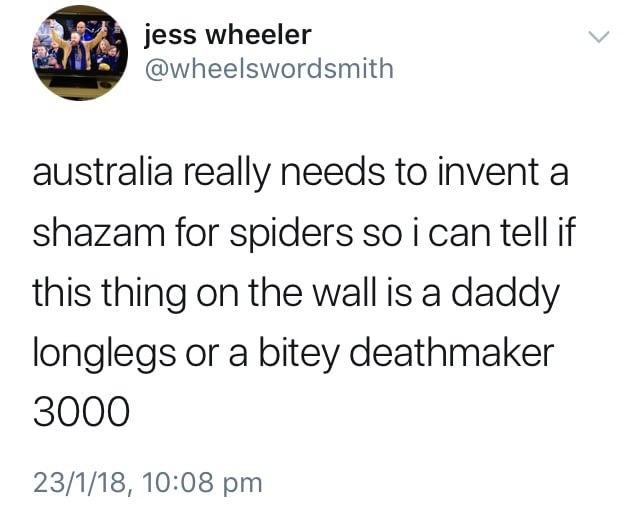The height and width of the screenshot is (507, 639).
Task: Click the word "longlegs" in the tweet
Action: [x=104, y=355]
